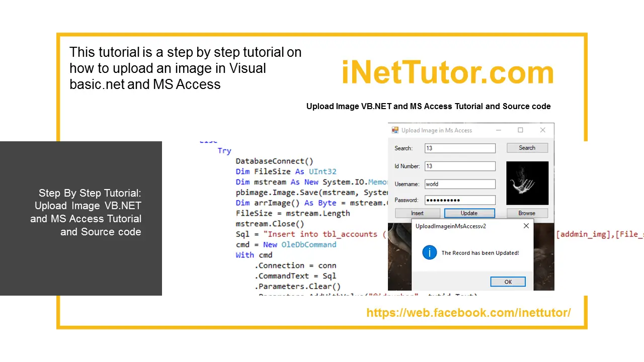Click the tutorial intro paragraph text
Image resolution: width=644 pixels, height=362 pixels.
[x=185, y=68]
